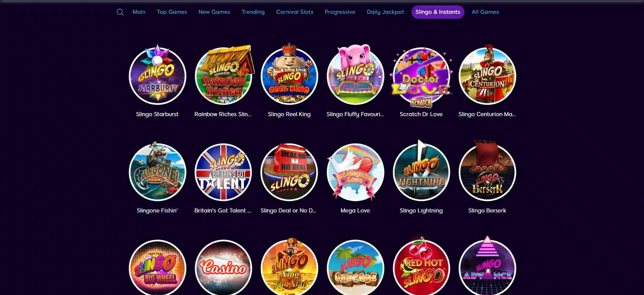The image size is (644, 295).
Task: Select the Slingo Reel King icon
Action: [x=289, y=76]
